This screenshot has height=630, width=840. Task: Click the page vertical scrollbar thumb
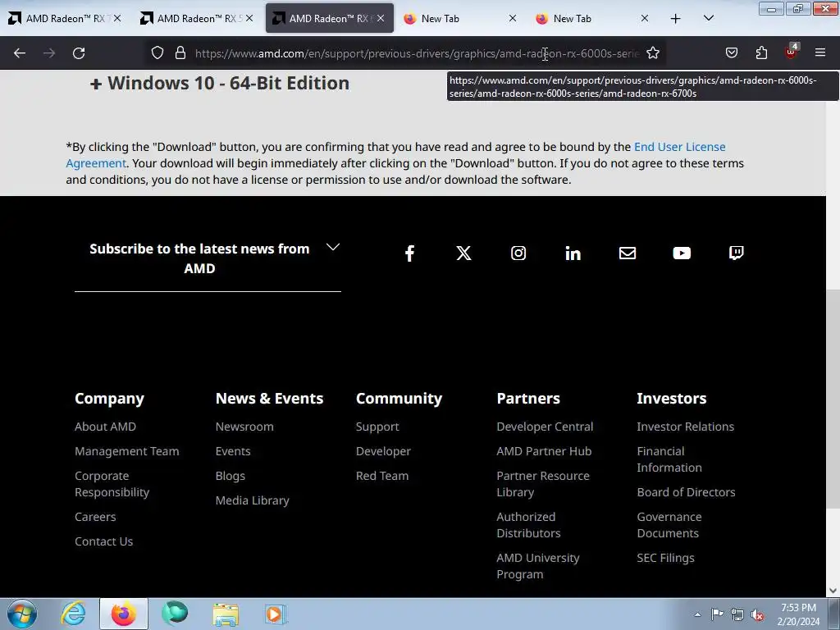click(833, 399)
